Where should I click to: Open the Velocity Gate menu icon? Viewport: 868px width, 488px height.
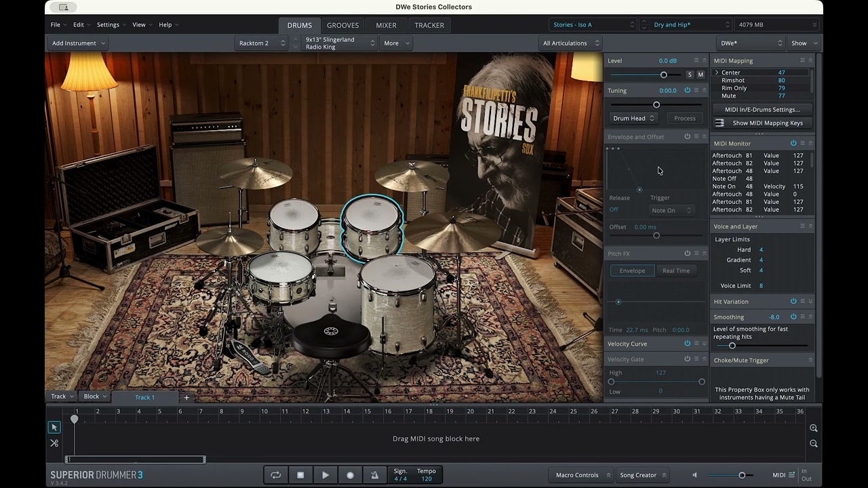click(x=696, y=359)
